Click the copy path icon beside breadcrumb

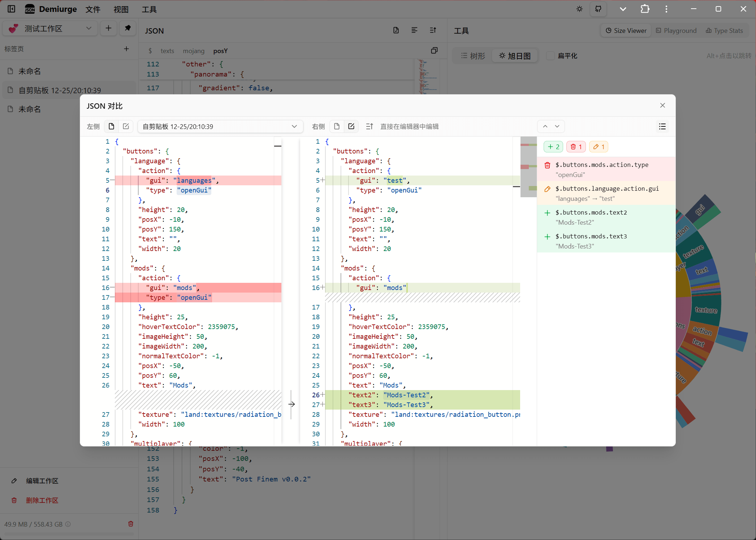[x=434, y=51]
